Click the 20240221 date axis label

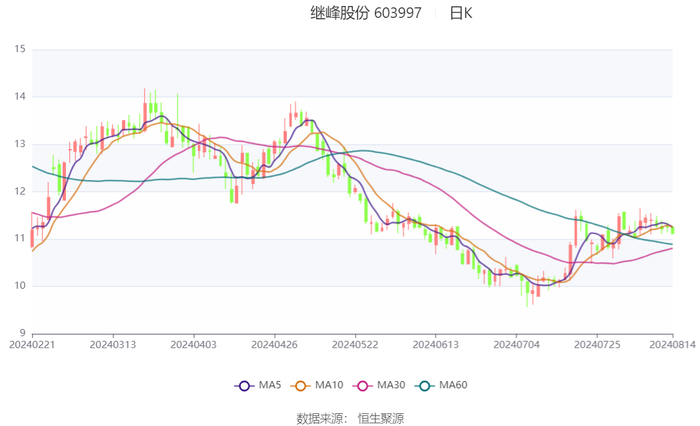coord(32,345)
